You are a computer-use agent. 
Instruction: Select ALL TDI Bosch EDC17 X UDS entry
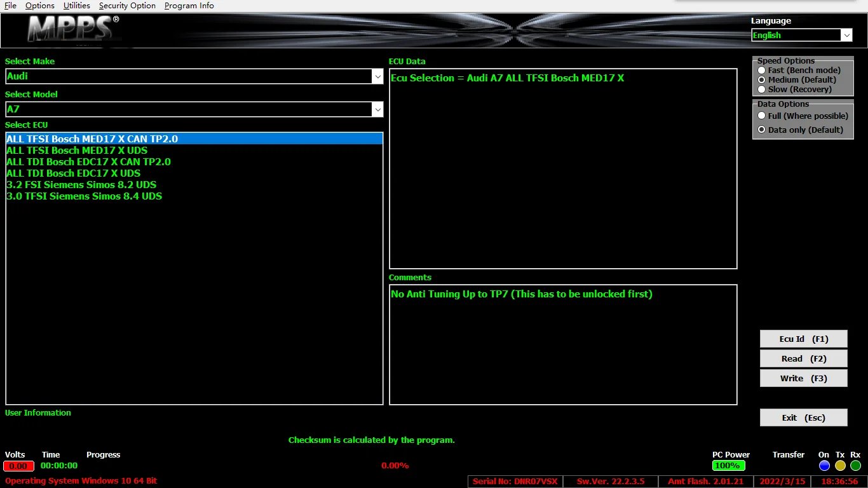pyautogui.click(x=73, y=173)
